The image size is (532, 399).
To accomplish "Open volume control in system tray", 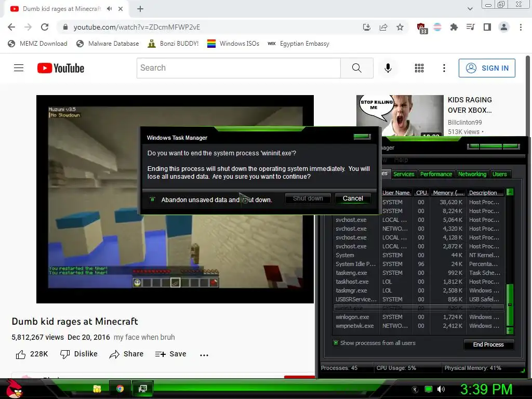I will coord(441,389).
